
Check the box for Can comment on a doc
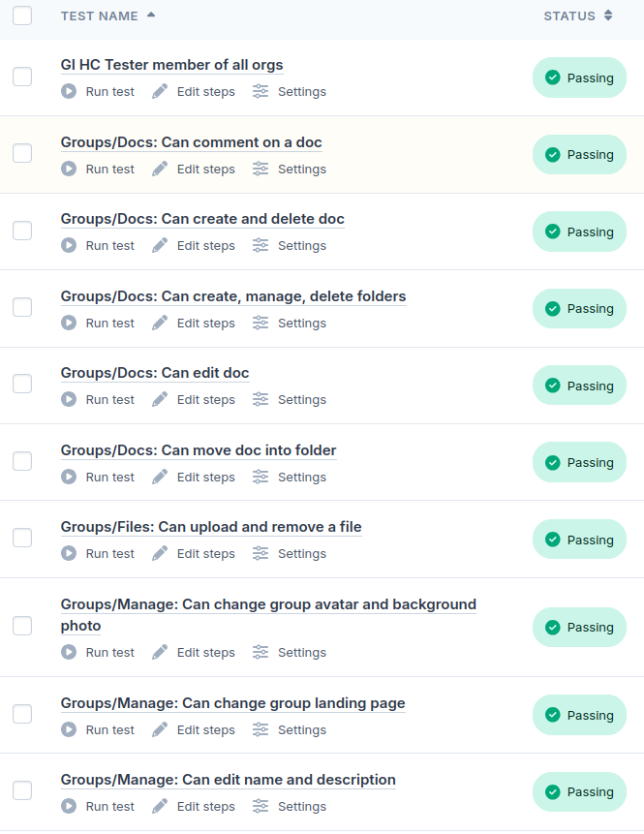[x=22, y=153]
